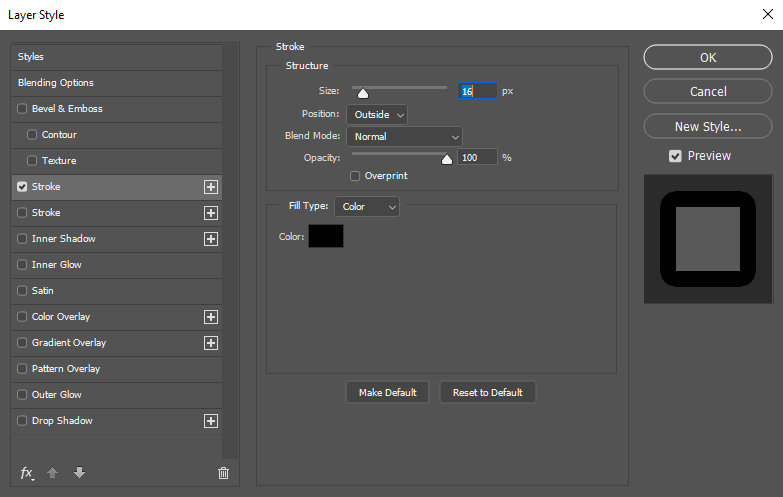This screenshot has height=497, width=783.
Task: Add another Stroke effect via checked Stroke plus icon
Action: click(211, 187)
